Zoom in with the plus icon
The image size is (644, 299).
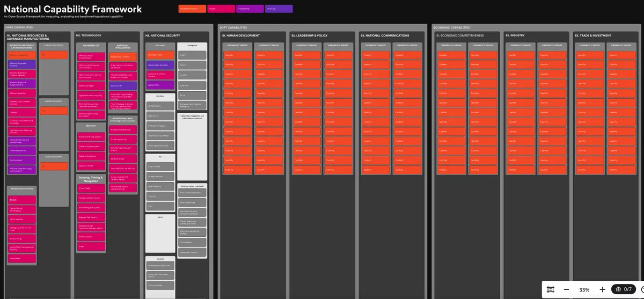(x=603, y=289)
